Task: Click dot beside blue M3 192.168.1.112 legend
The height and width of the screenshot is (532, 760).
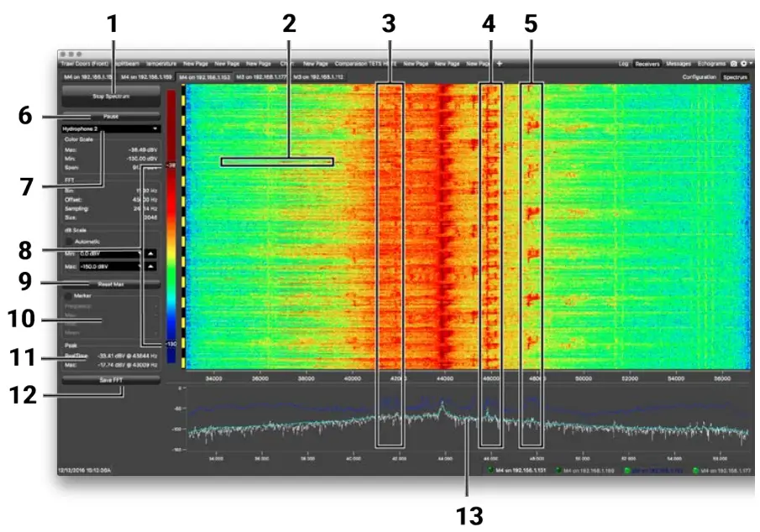Action: coord(627,470)
